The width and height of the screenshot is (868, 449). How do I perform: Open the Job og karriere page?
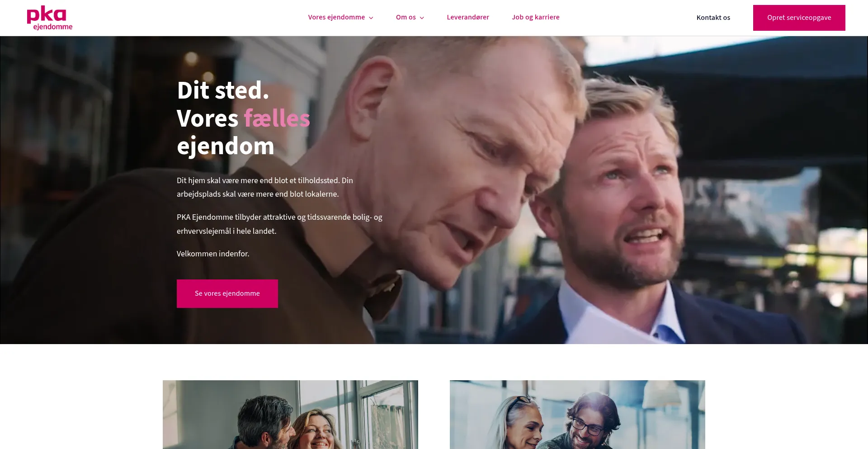point(536,17)
